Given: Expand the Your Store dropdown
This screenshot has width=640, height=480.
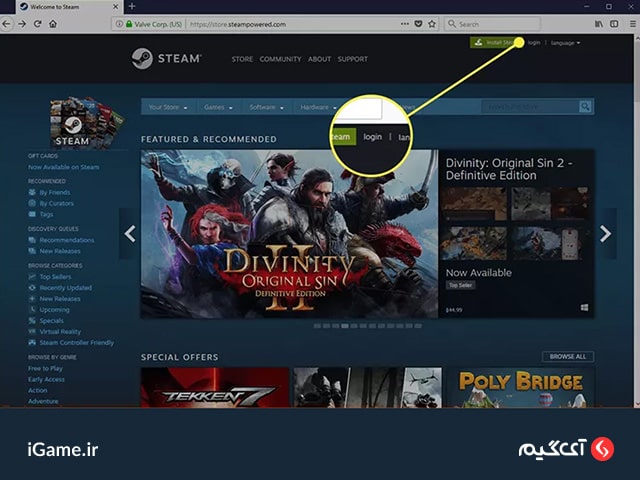Looking at the screenshot, I should tap(168, 107).
